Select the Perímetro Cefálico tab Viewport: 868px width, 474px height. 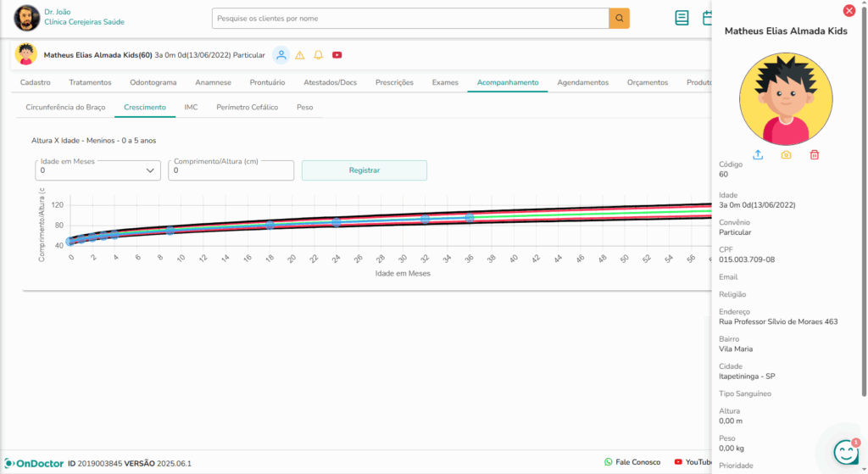247,108
